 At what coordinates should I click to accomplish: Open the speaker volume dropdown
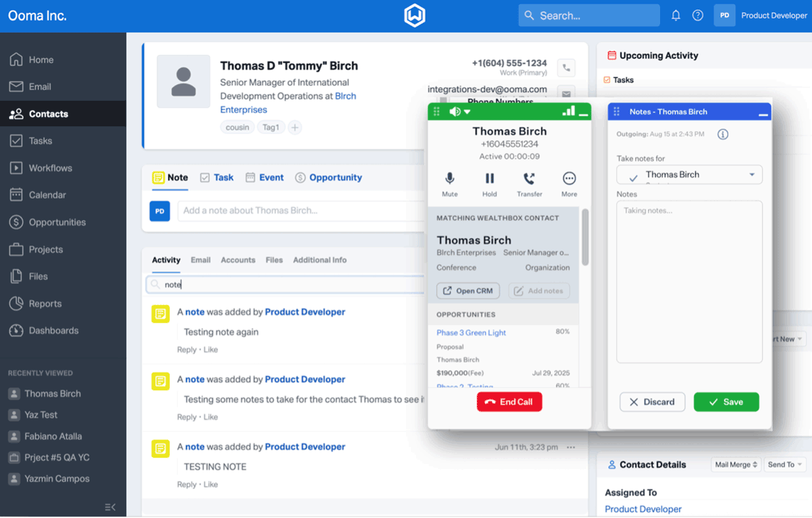click(459, 112)
